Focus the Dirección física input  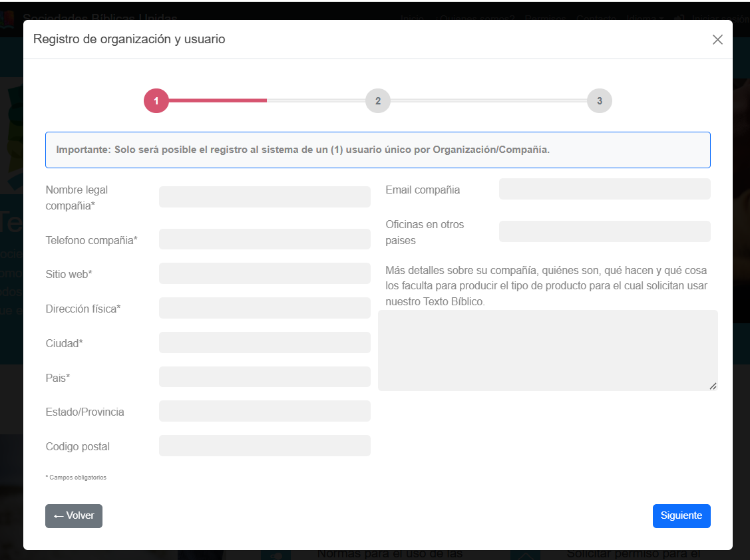264,308
